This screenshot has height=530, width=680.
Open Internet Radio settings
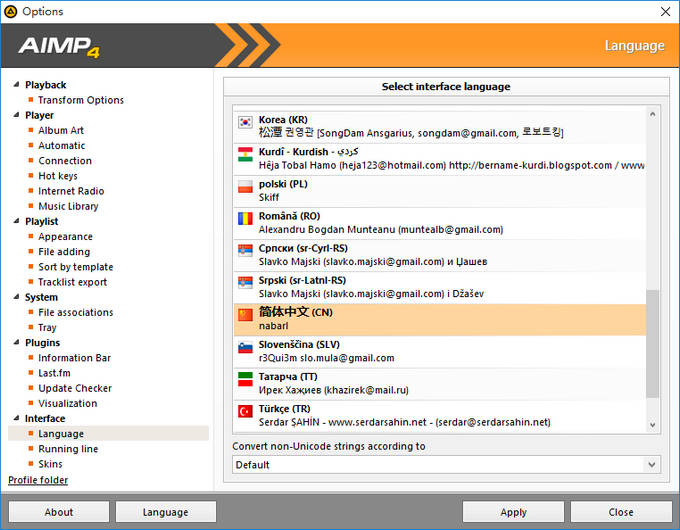pos(71,191)
